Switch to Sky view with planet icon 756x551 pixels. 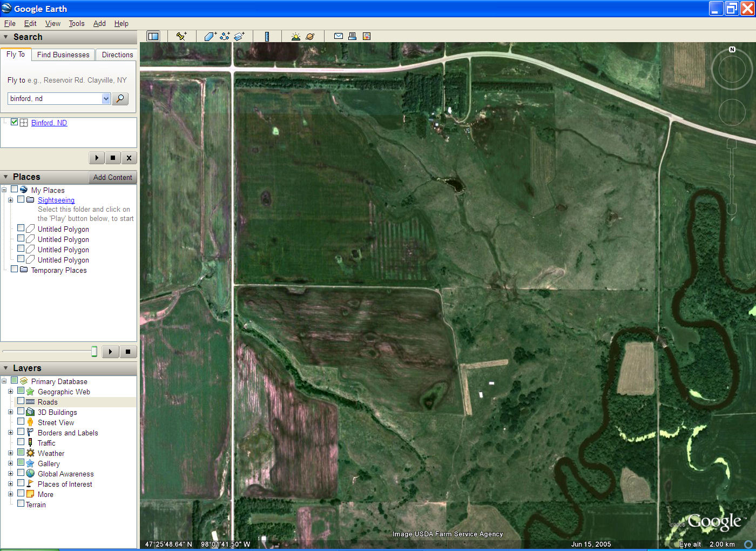tap(310, 36)
